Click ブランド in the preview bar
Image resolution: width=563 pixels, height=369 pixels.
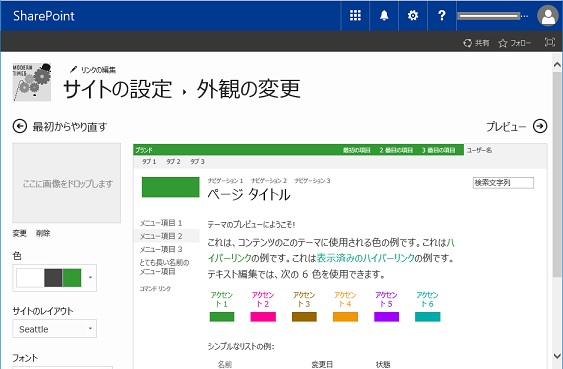tap(144, 150)
